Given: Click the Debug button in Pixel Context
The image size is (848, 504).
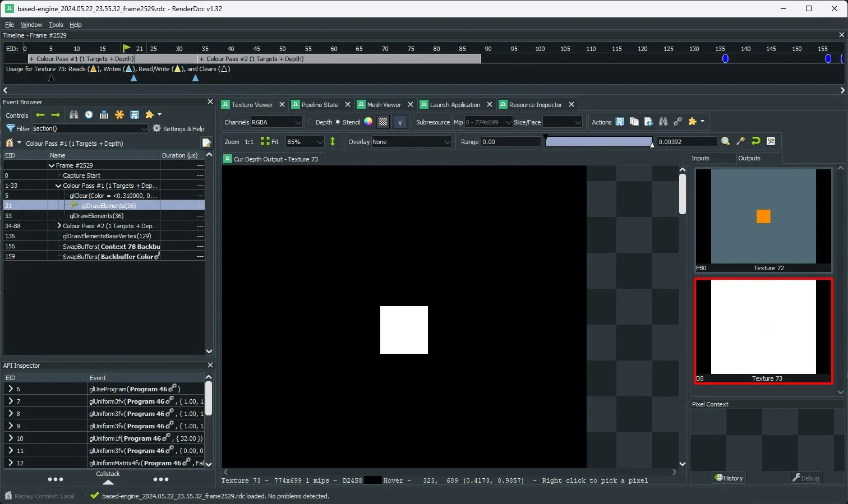Looking at the screenshot, I should click(x=806, y=478).
